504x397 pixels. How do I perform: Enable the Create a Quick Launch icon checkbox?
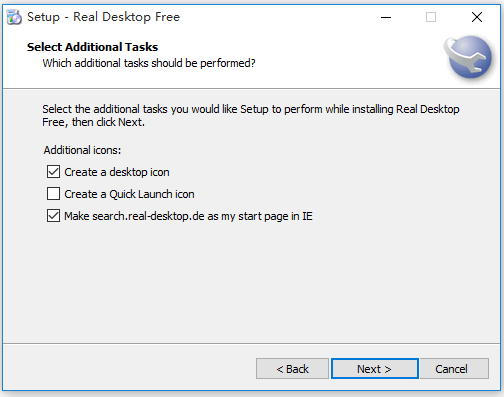coord(53,194)
